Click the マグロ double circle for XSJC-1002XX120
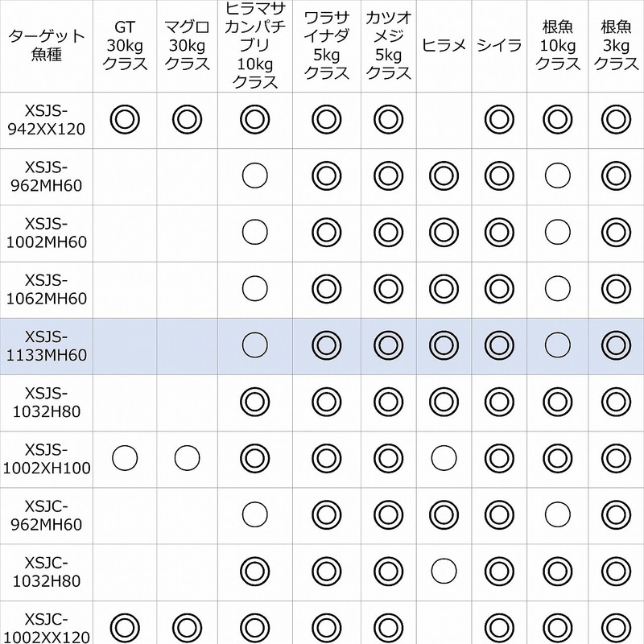The height and width of the screenshot is (644, 644). 188,625
